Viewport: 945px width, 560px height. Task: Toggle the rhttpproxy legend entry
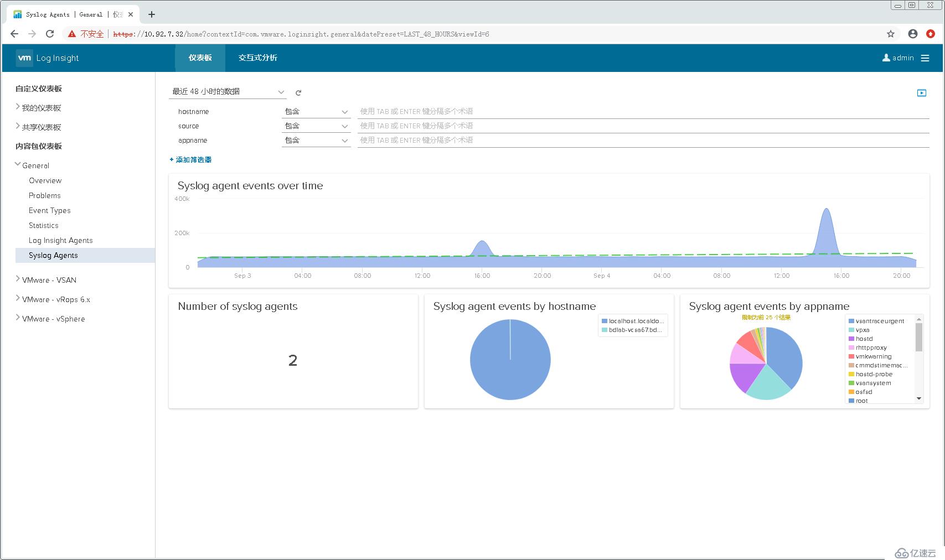(867, 348)
